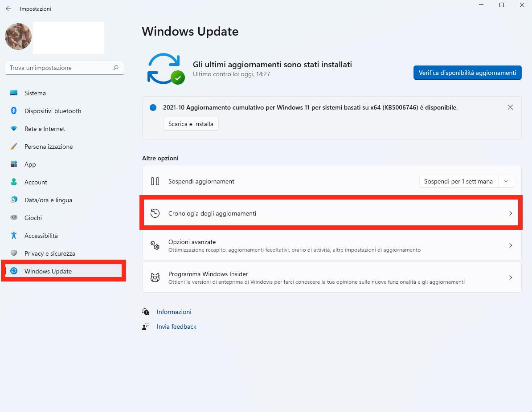Expand the Programma Windows Insider chevron

tap(510, 277)
